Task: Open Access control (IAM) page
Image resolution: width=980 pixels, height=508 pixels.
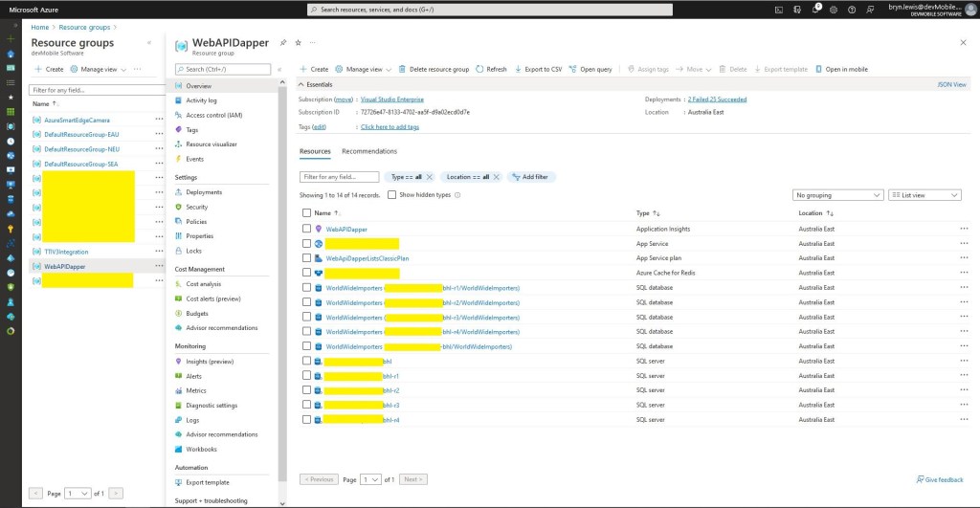Action: [213, 115]
